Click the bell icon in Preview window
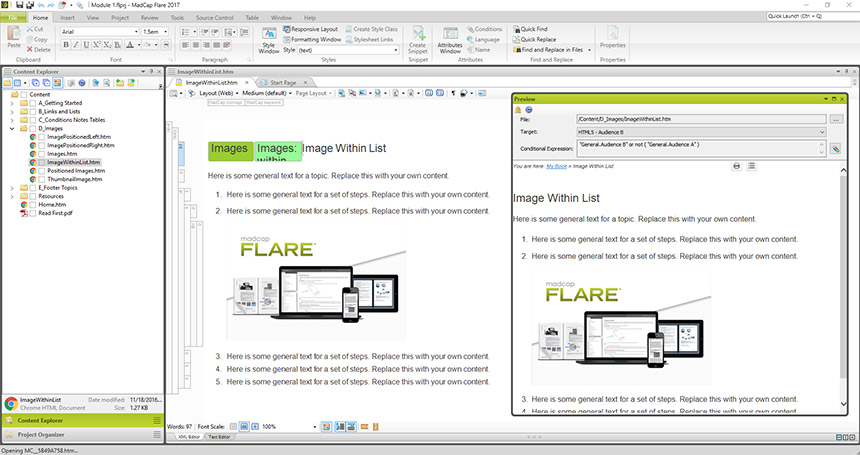The width and height of the screenshot is (860, 455). click(x=518, y=110)
